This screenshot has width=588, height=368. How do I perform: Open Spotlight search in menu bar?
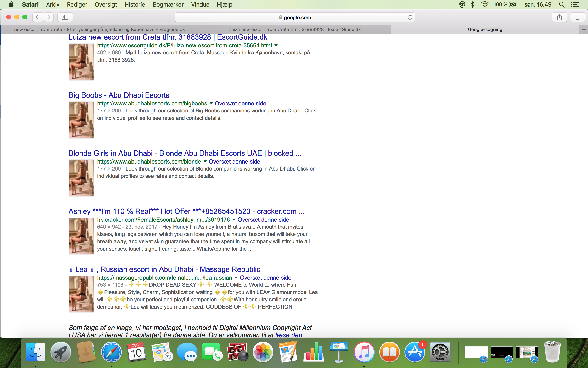tap(561, 4)
